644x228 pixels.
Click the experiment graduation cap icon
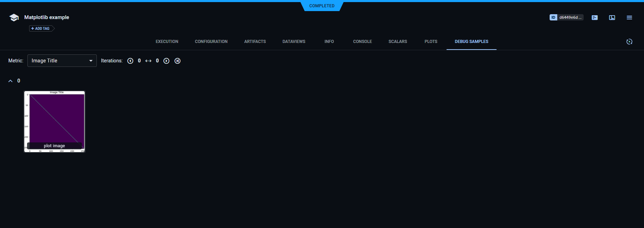pyautogui.click(x=14, y=17)
